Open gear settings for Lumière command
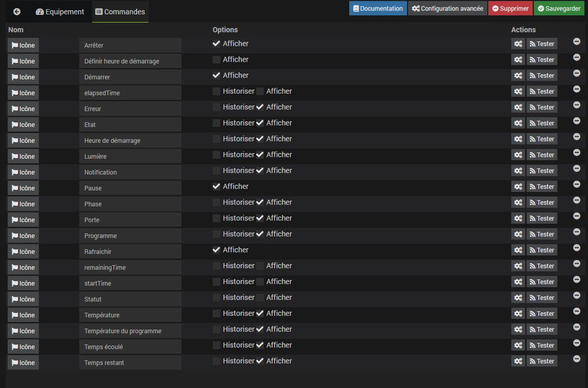This screenshot has width=588, height=388. (518, 155)
